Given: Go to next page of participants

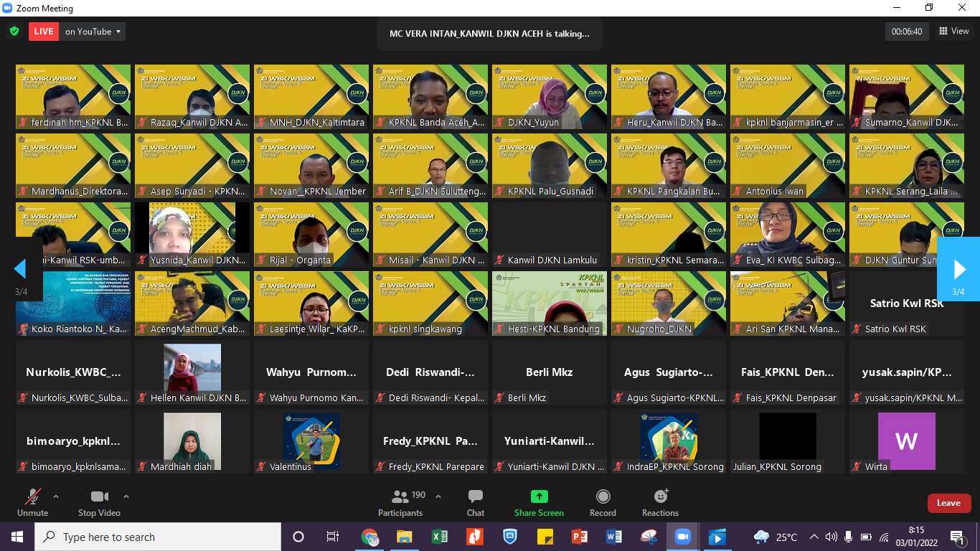Looking at the screenshot, I should click(x=958, y=269).
